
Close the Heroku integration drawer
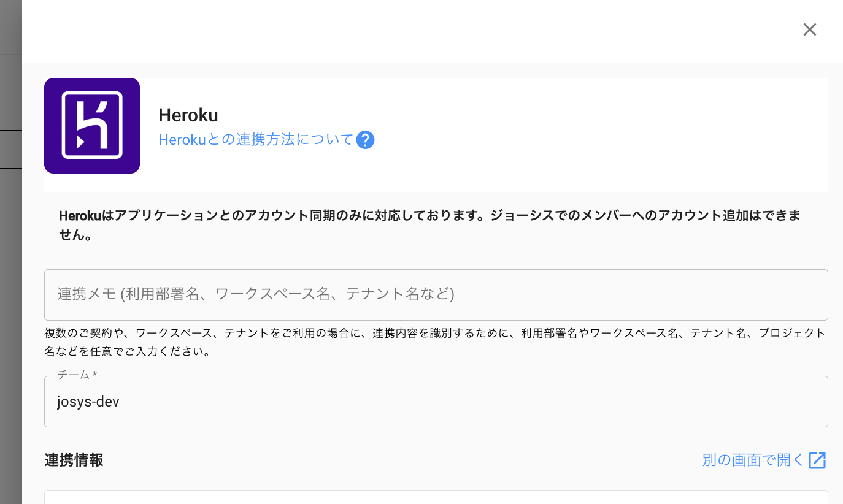[810, 29]
